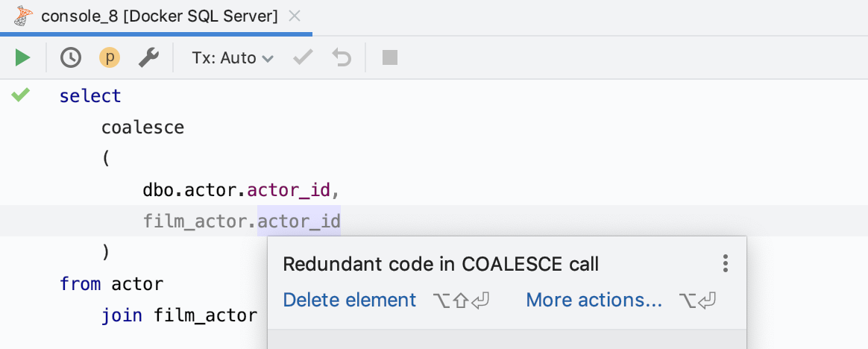
Task: Toggle the playground 'p' session mode icon
Action: (x=110, y=57)
